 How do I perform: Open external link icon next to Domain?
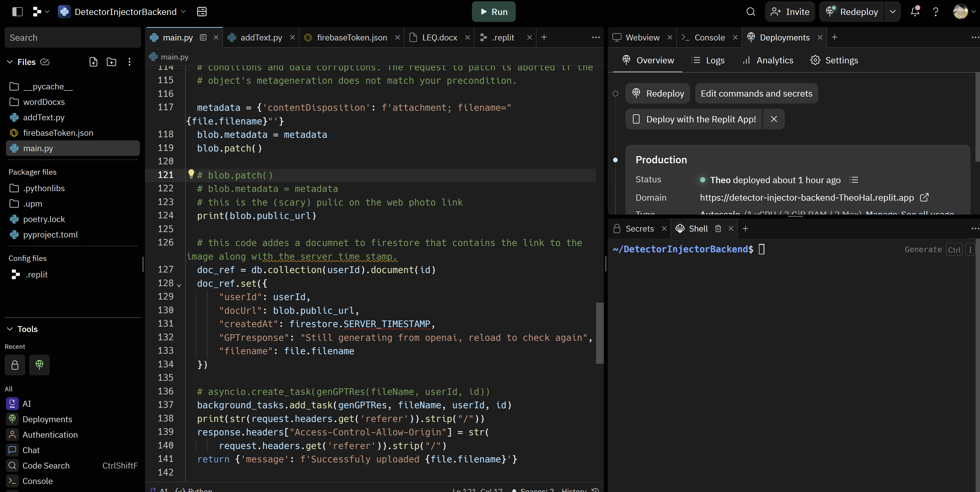[x=924, y=198]
